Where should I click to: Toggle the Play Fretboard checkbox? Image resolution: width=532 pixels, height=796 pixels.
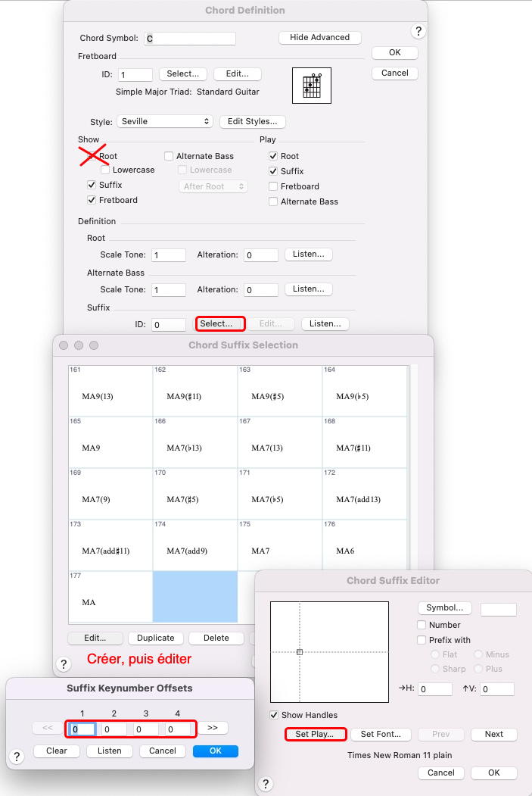pos(273,186)
